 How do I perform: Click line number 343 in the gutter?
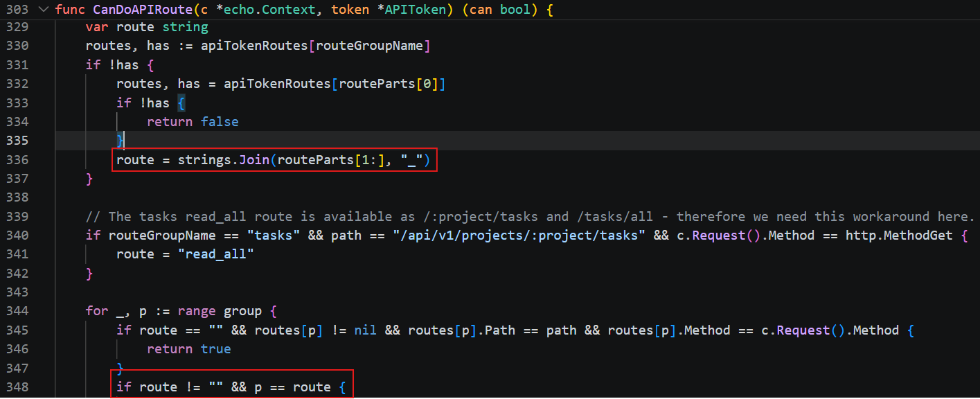(18, 292)
